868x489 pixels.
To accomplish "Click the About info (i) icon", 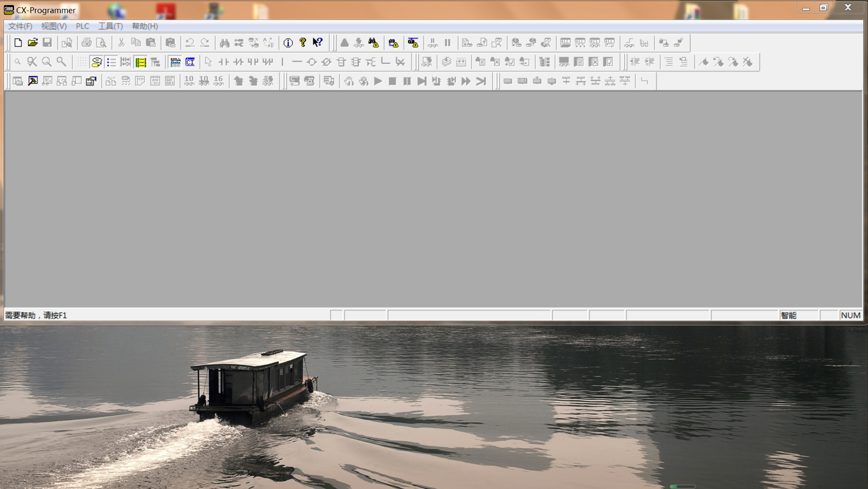I will pyautogui.click(x=288, y=42).
